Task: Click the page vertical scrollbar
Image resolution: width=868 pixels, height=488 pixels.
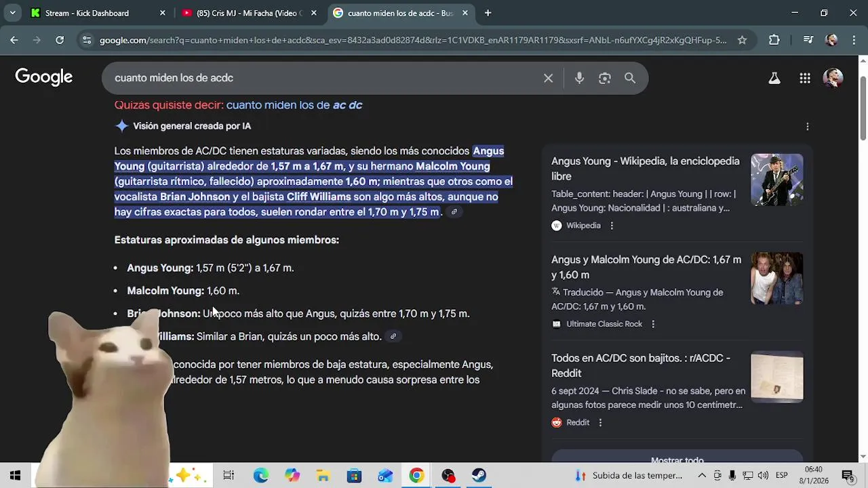Action: pos(863,108)
